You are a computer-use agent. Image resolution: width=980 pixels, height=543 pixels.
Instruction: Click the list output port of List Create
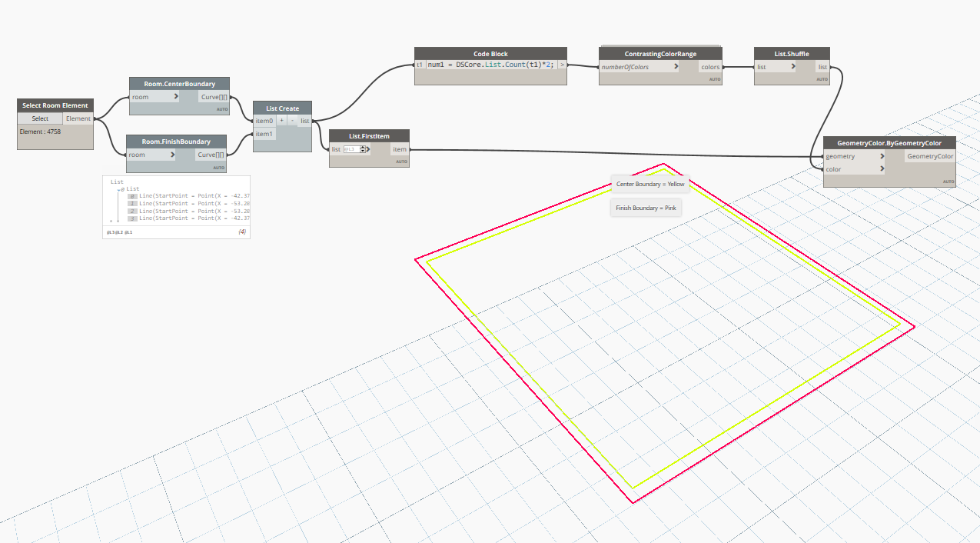coord(304,121)
